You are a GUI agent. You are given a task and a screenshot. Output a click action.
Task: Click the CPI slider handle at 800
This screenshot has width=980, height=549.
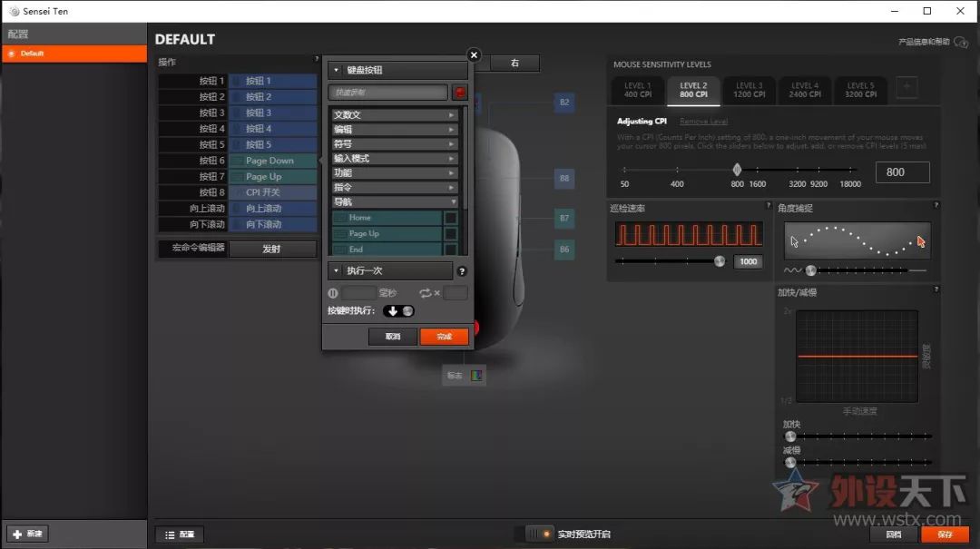(x=737, y=170)
